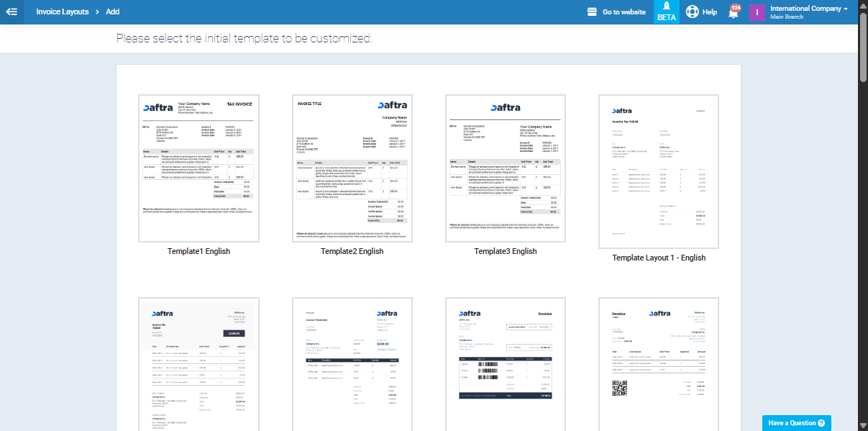868x431 pixels.
Task: Open the notifications bell with 124 badge
Action: pyautogui.click(x=734, y=12)
